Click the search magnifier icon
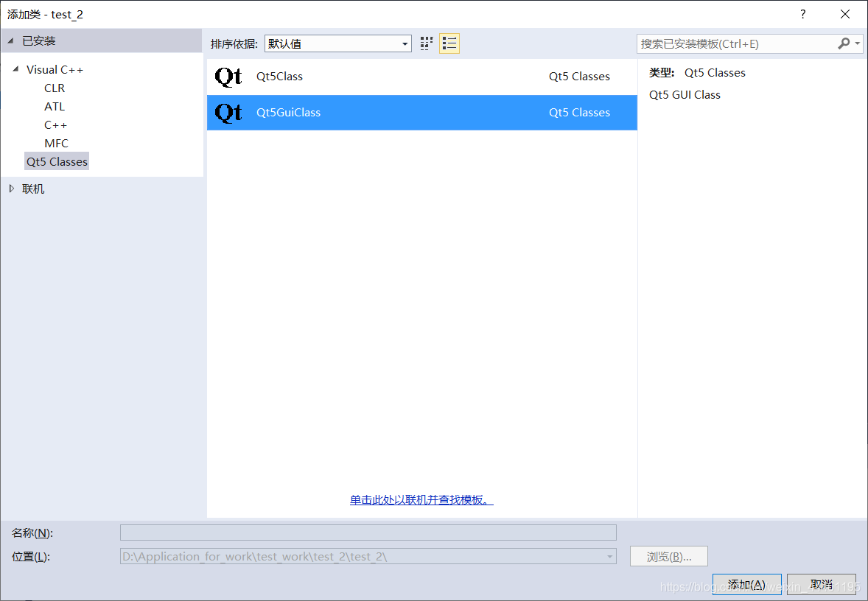This screenshot has width=868, height=601. (844, 43)
